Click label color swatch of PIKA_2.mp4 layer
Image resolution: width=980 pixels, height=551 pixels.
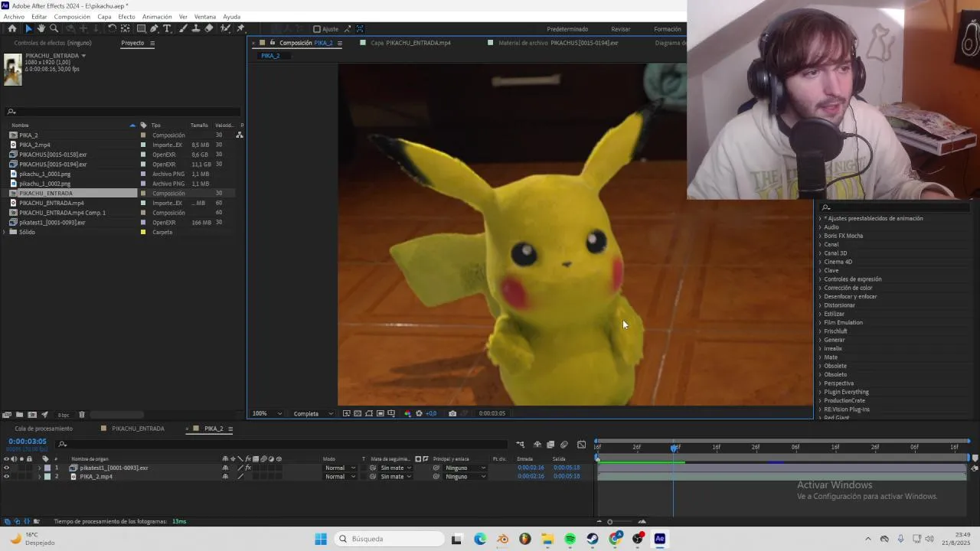[47, 476]
